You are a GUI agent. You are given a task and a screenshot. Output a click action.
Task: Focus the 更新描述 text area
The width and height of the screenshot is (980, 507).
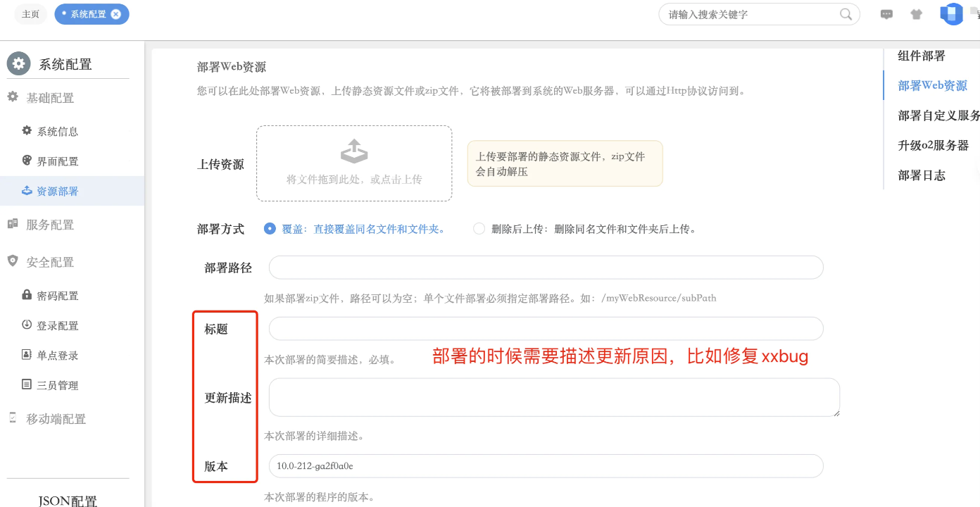[553, 397]
